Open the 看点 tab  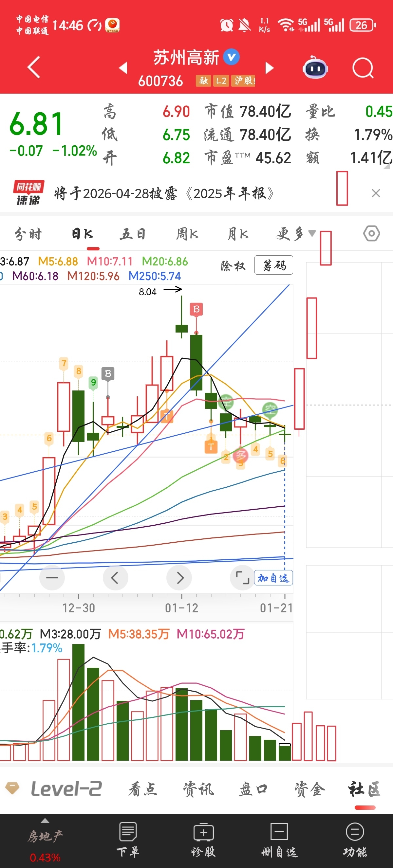[x=143, y=789]
